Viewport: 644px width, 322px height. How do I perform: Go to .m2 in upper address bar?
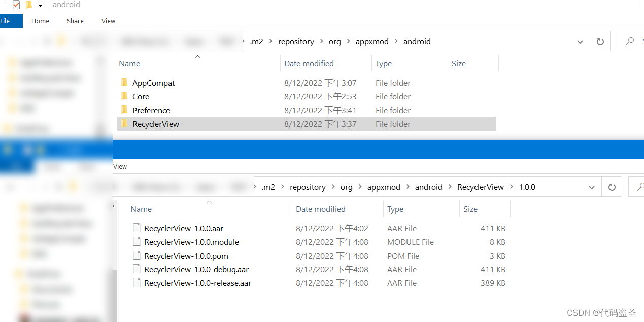(257, 42)
